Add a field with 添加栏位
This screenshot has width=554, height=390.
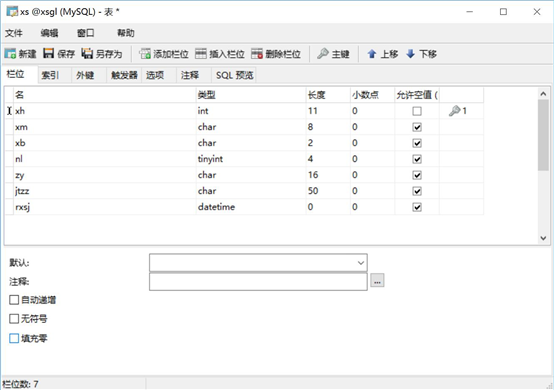[164, 54]
